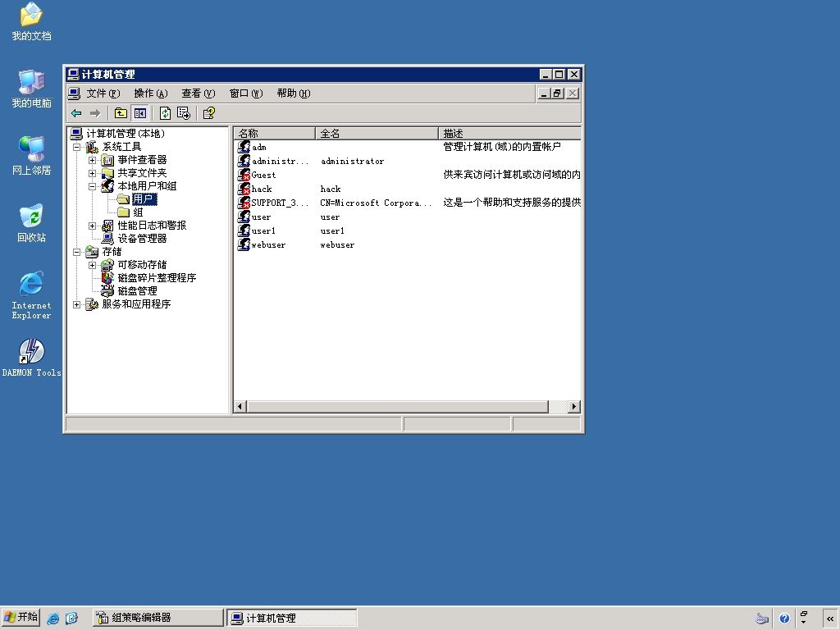Click the 'user' entry in name column

coord(261,217)
